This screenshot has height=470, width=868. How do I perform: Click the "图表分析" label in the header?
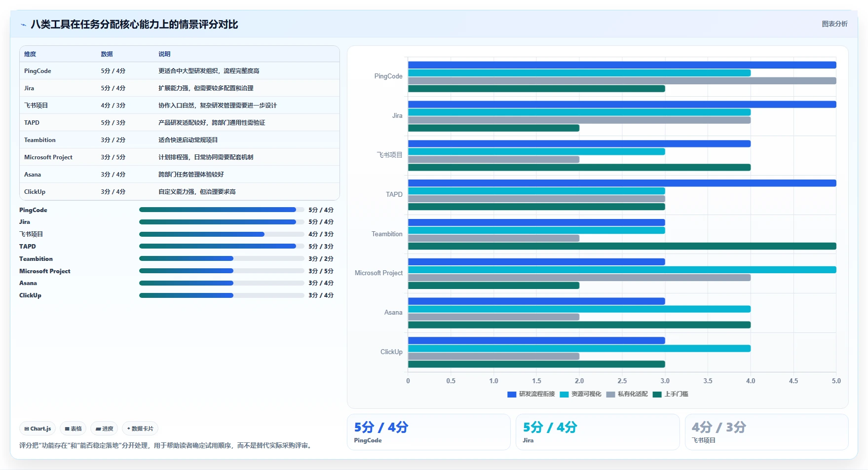[x=834, y=24]
